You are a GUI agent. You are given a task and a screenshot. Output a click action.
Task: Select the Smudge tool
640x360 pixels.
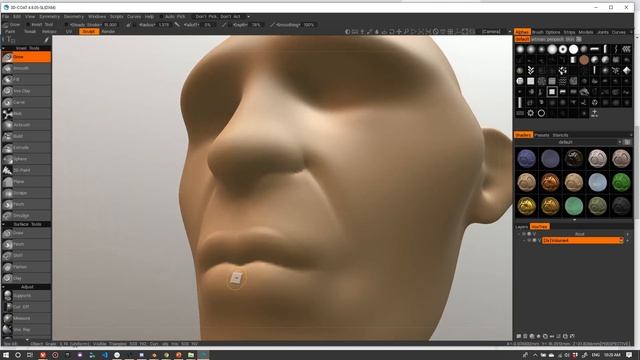26,216
